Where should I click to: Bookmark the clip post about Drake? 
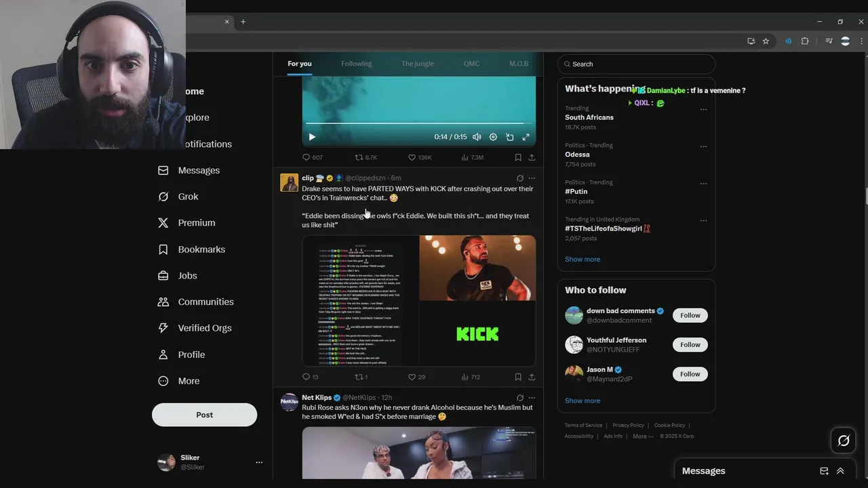[x=518, y=377]
